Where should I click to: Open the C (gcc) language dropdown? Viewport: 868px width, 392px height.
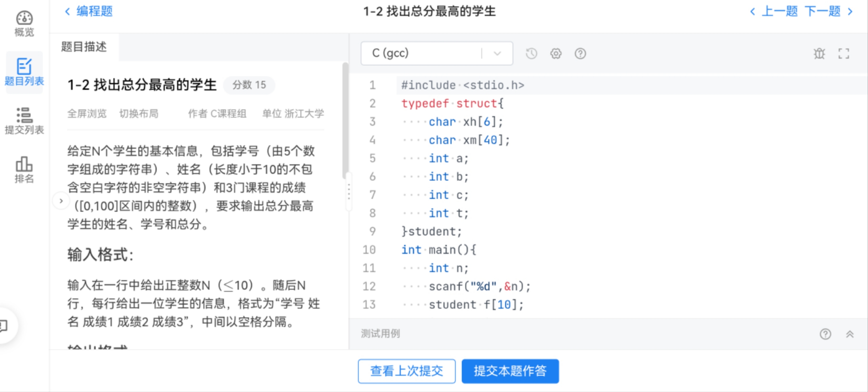tap(437, 54)
